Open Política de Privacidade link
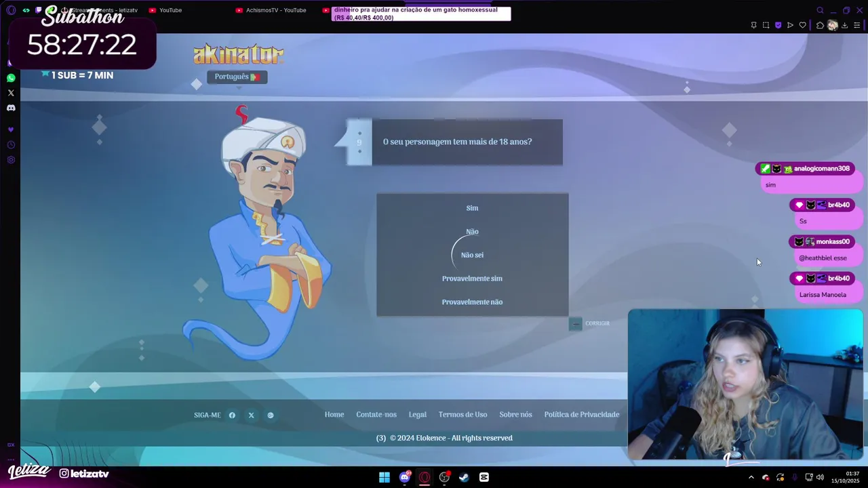Screen dimensions: 868x488 click(x=582, y=415)
